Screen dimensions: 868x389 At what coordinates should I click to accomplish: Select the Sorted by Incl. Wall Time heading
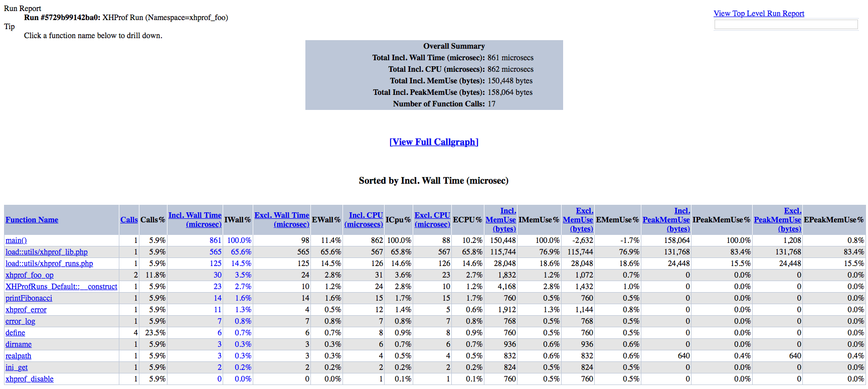coord(434,181)
